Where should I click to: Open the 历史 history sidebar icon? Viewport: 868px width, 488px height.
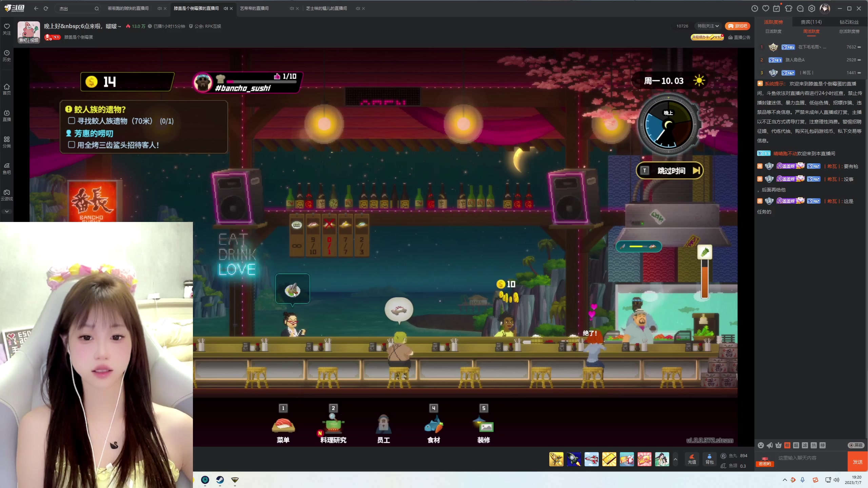point(7,56)
